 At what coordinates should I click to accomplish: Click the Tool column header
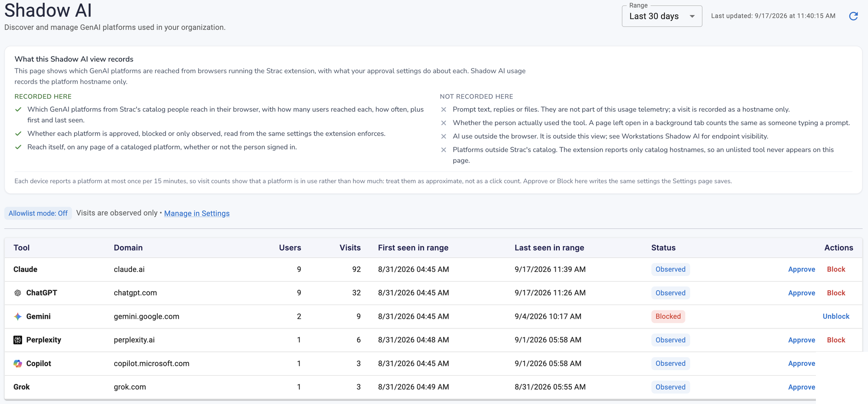(22, 248)
